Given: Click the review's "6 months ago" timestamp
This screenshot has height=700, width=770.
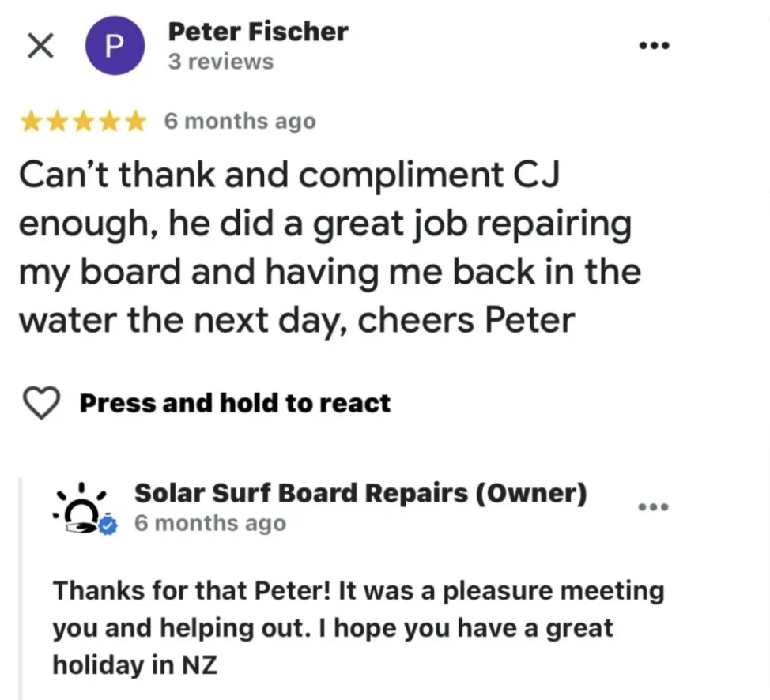Looking at the screenshot, I should 240,122.
